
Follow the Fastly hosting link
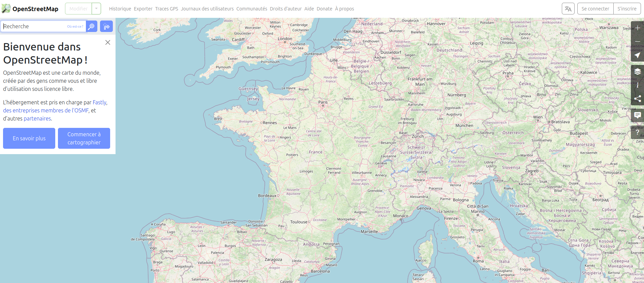pyautogui.click(x=99, y=102)
